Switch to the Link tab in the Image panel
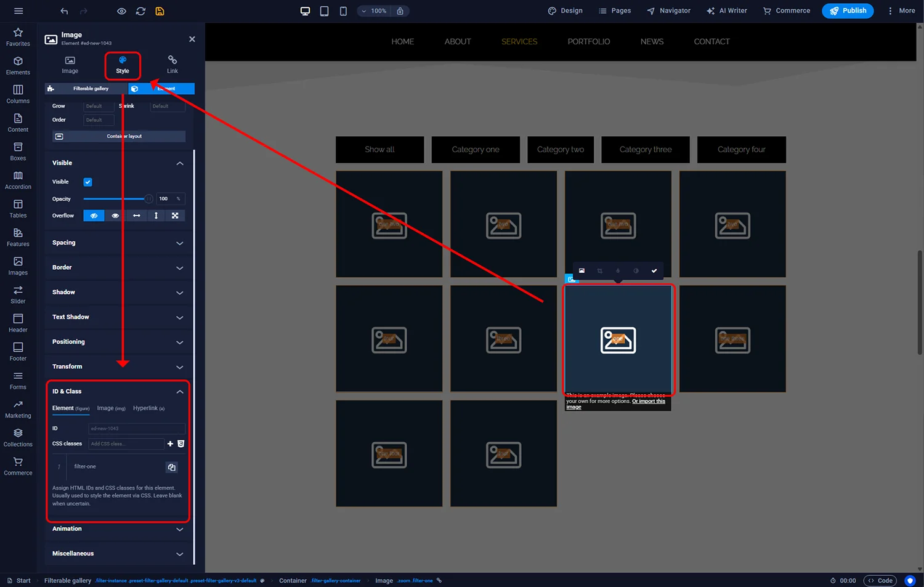This screenshot has width=924, height=587. pos(172,64)
